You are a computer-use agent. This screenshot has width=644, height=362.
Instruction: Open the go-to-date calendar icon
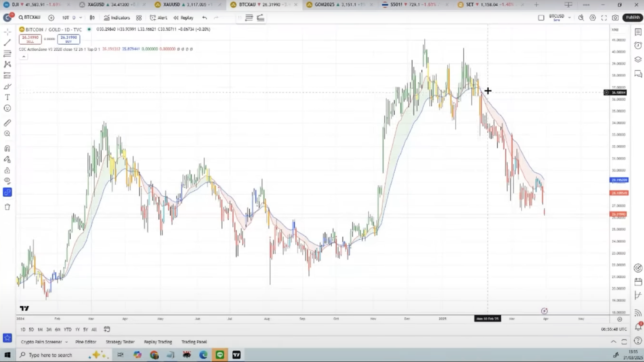click(107, 329)
